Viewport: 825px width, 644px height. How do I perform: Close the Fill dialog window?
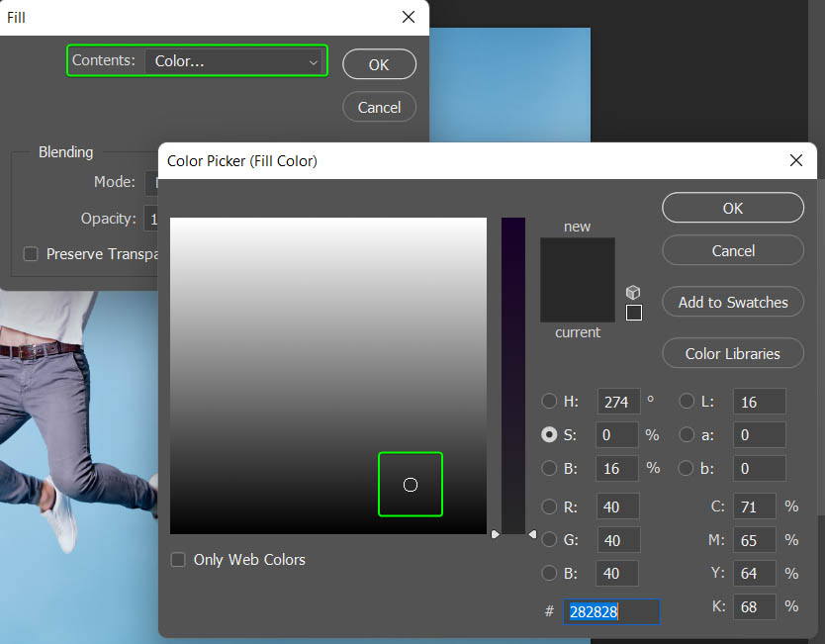click(409, 17)
